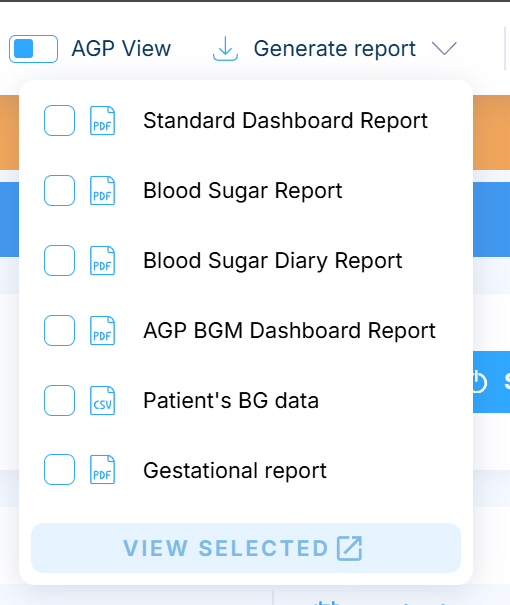Click PDF icon for Blood Sugar Report
This screenshot has height=605, width=510.
point(102,190)
